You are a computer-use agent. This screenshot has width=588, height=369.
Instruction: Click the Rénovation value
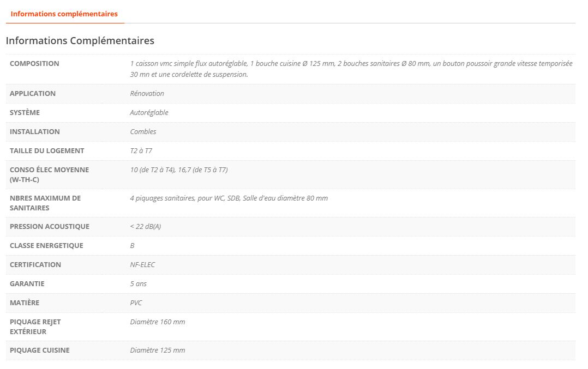pos(147,94)
